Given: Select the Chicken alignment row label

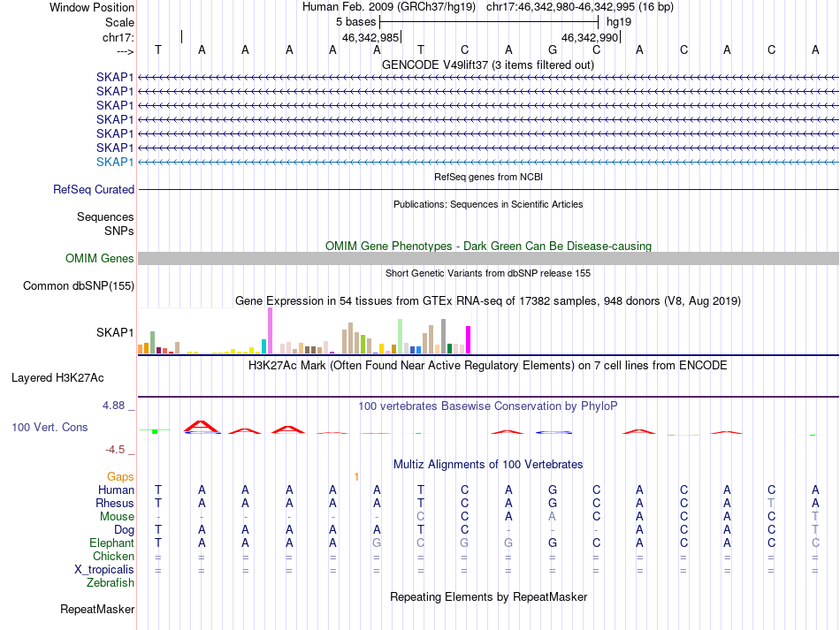Looking at the screenshot, I should click(x=113, y=556).
